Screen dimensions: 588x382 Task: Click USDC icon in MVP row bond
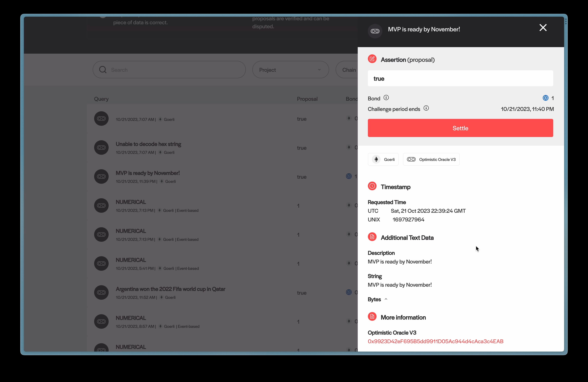pos(349,176)
